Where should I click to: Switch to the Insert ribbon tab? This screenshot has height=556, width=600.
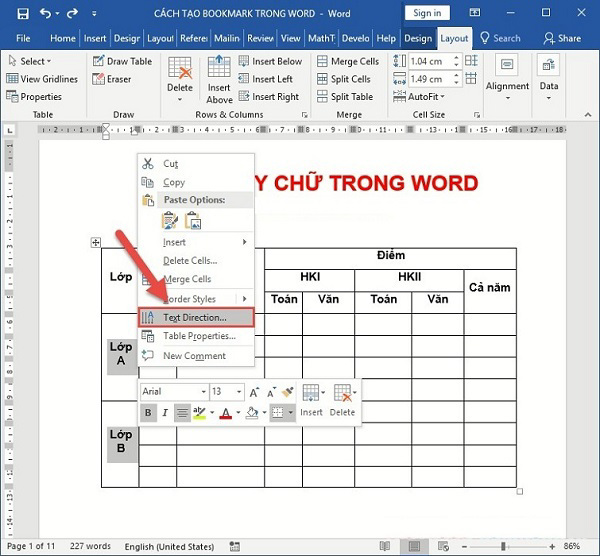[95, 38]
